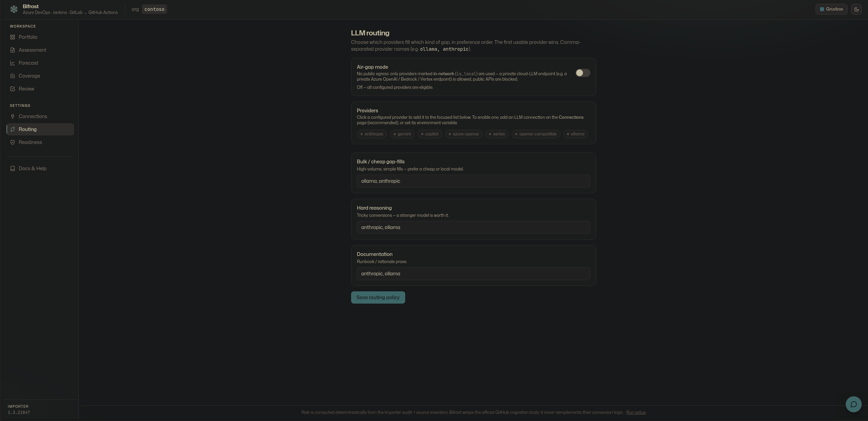The image size is (868, 421).
Task: Open the chat bubble assistant
Action: click(854, 404)
